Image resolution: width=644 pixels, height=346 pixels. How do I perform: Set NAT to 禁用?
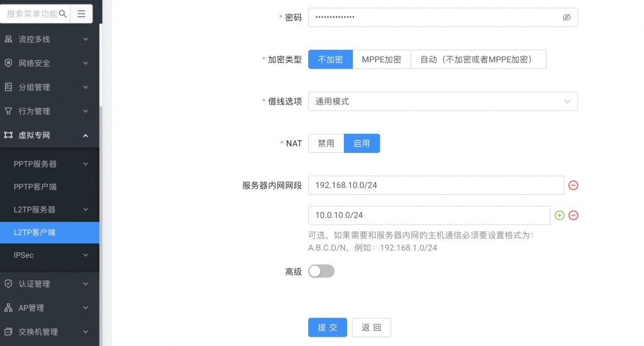pyautogui.click(x=326, y=143)
